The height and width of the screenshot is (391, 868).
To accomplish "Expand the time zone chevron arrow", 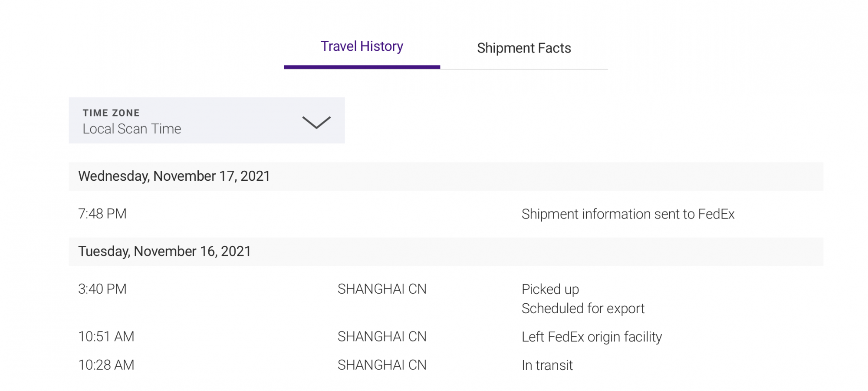I will (316, 122).
